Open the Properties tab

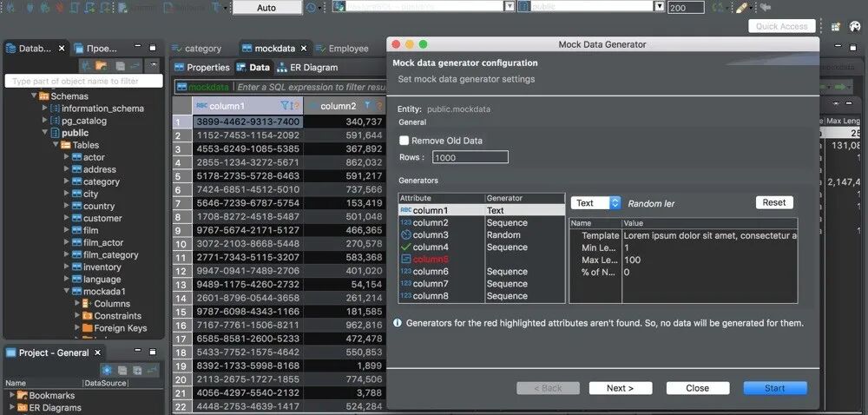pos(201,68)
